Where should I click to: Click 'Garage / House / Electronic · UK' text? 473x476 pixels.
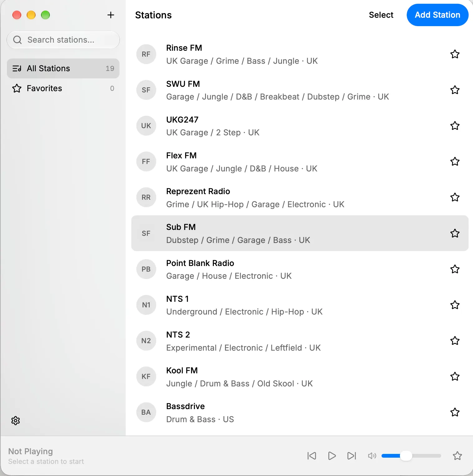[x=229, y=276]
